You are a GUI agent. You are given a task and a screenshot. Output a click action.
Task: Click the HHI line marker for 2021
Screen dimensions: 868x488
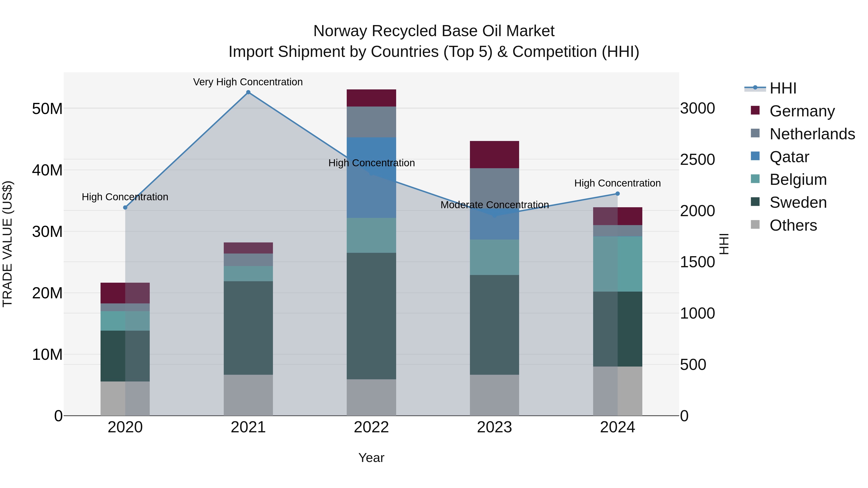248,92
